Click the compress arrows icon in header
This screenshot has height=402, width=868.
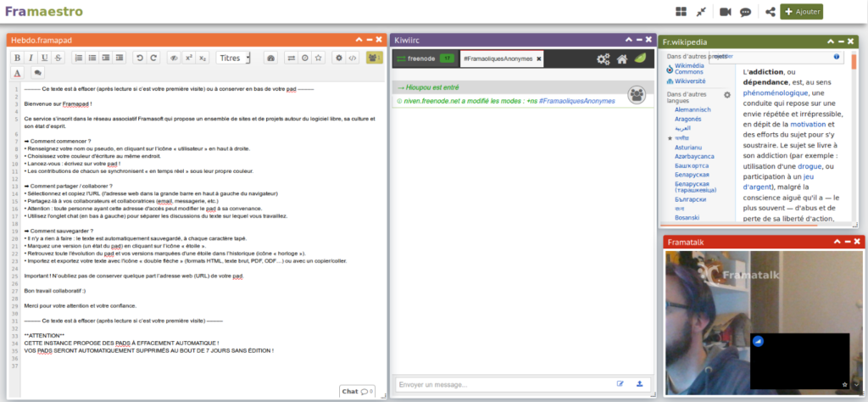(x=701, y=12)
